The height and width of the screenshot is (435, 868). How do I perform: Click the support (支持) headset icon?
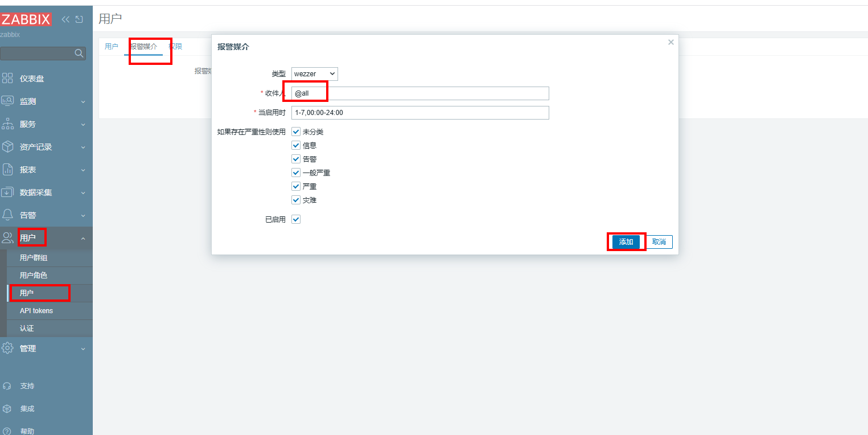(7, 386)
